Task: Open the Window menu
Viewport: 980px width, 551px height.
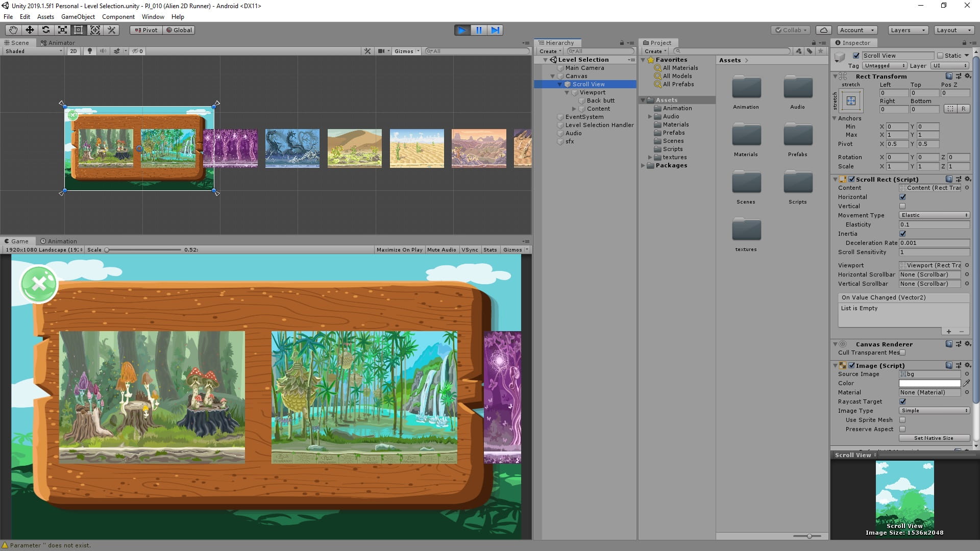Action: pyautogui.click(x=153, y=16)
